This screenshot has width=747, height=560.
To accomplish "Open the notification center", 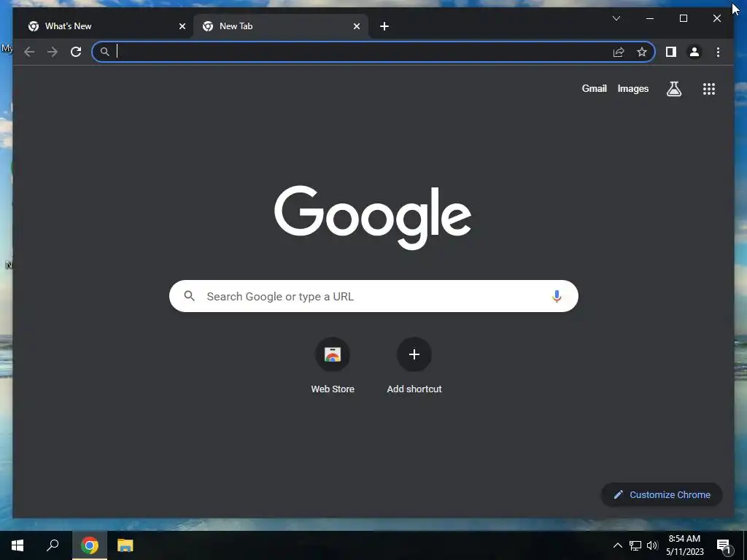I will pyautogui.click(x=724, y=545).
